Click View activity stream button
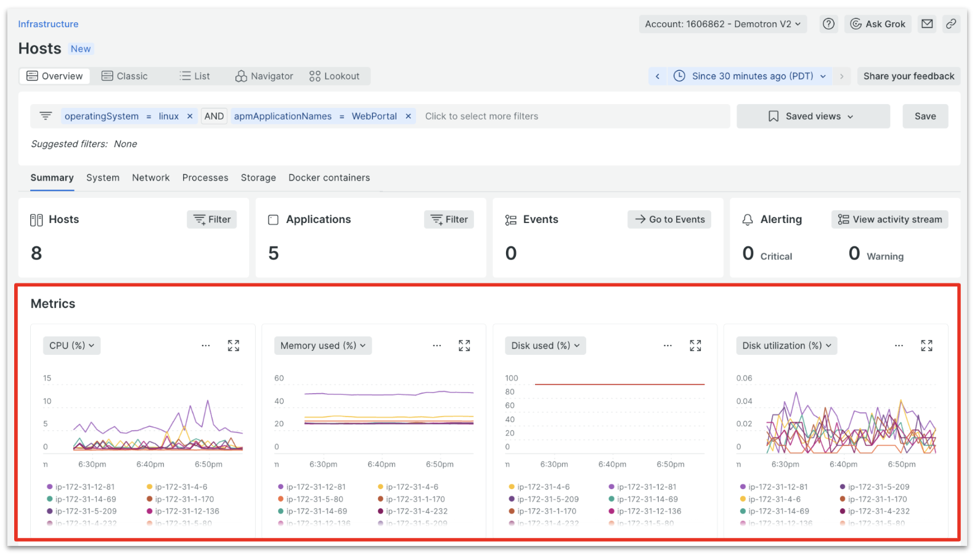Screen dimensions: 980x557 pos(889,220)
